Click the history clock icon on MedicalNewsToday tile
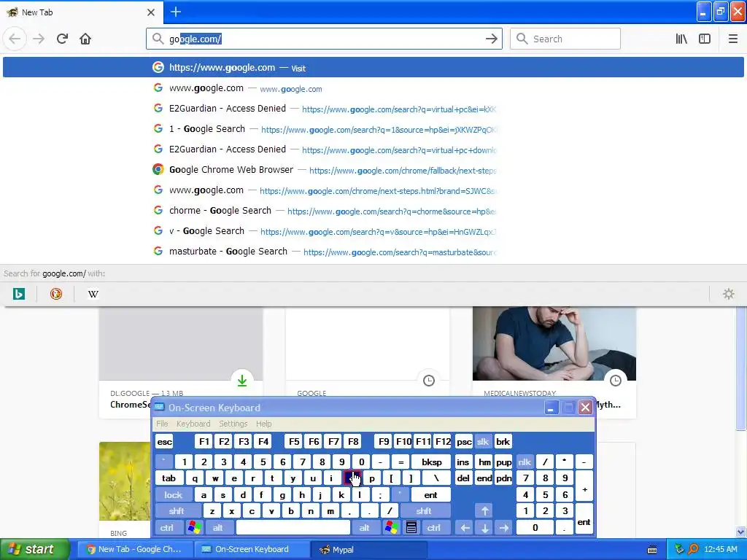This screenshot has height=560, width=747. (x=616, y=381)
